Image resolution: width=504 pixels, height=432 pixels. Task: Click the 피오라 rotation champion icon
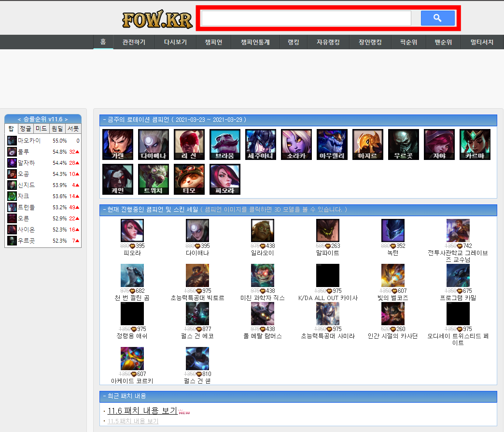coord(224,179)
